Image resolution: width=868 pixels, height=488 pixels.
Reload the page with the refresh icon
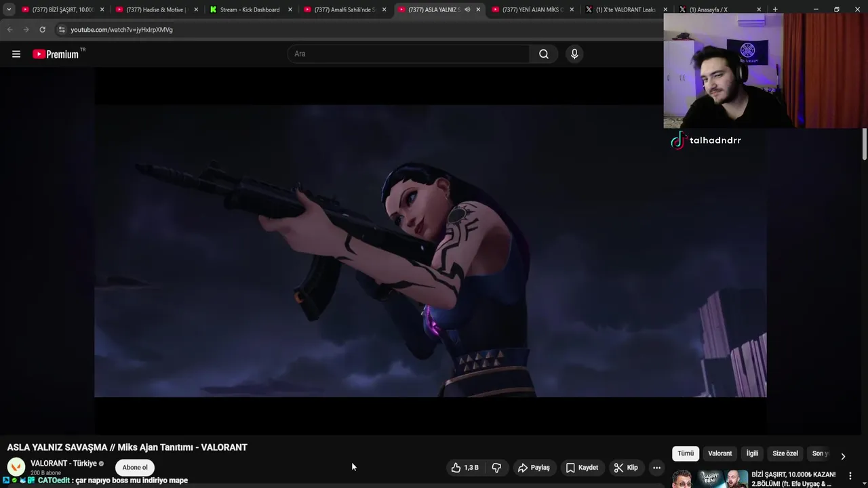point(42,30)
